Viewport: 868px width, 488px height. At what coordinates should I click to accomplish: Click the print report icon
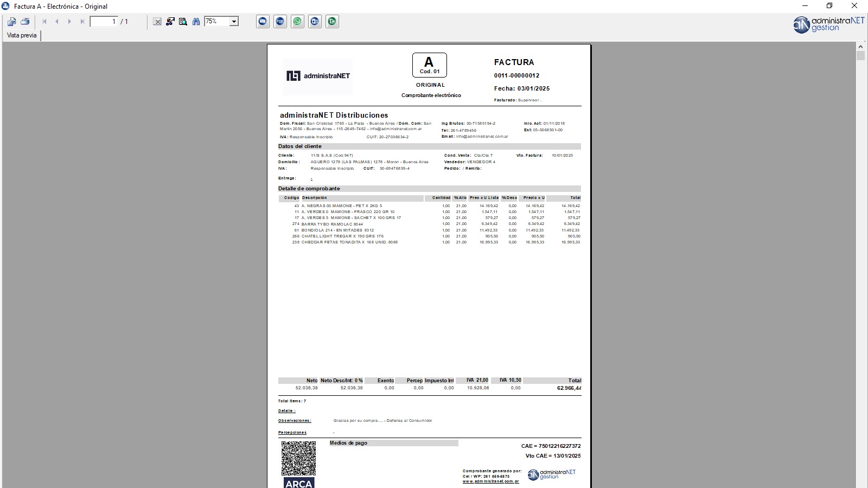(x=25, y=22)
